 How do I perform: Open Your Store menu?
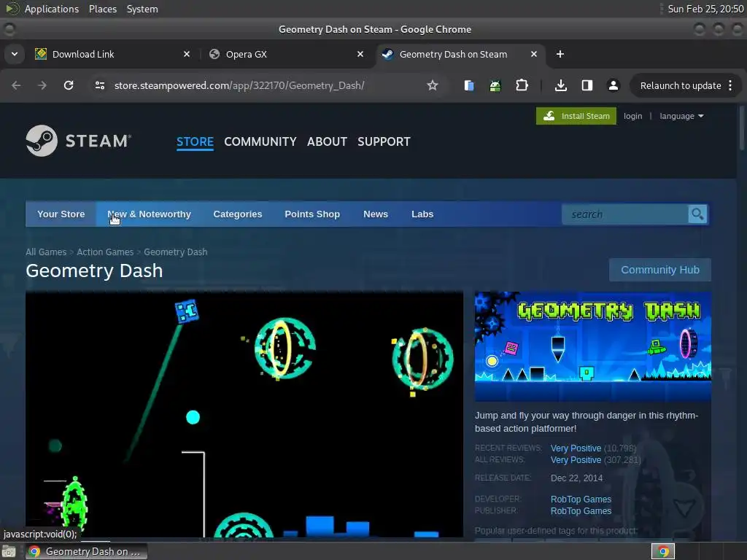tap(61, 214)
